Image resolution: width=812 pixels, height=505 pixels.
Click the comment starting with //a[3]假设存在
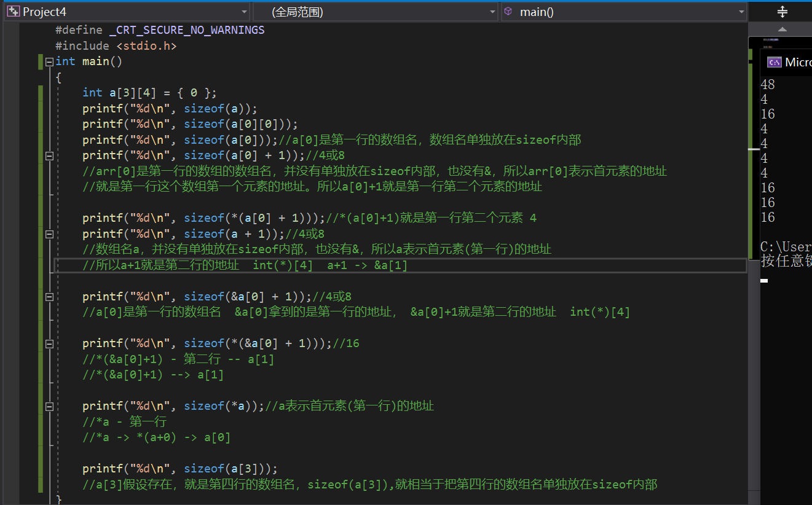pos(370,485)
